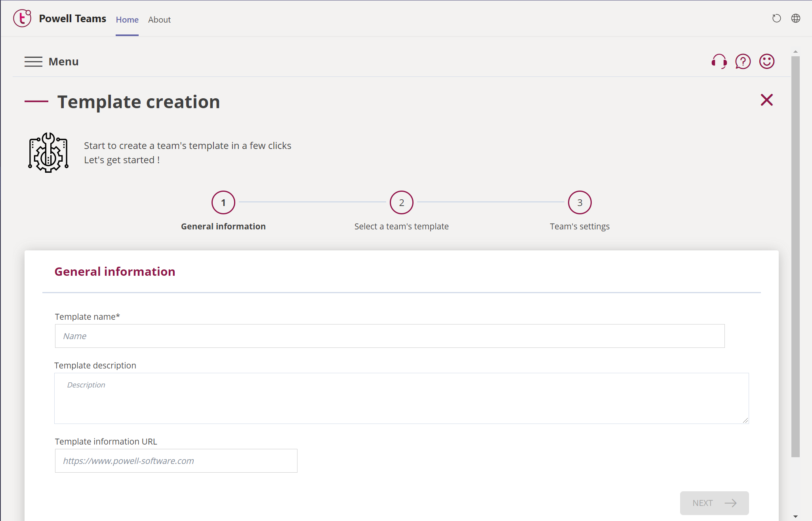
Task: Click the scrollbar down arrow
Action: coord(795,517)
